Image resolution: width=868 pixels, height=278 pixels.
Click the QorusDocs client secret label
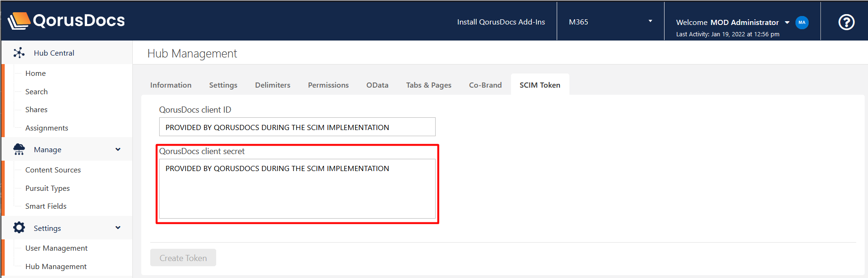point(202,151)
